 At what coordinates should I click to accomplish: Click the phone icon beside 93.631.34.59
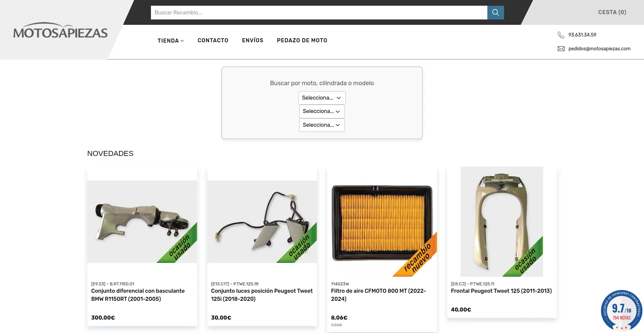(561, 35)
